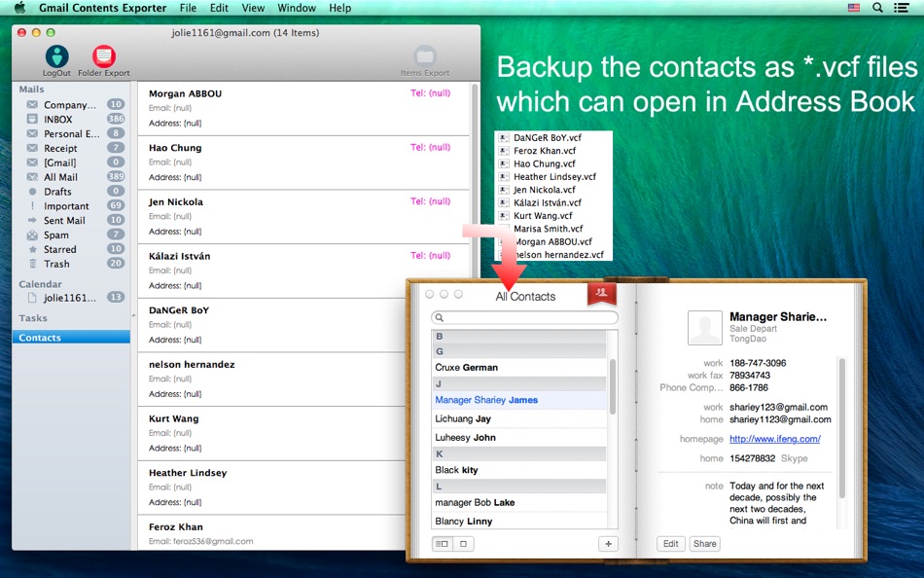Viewport: 924px width, 578px height.
Task: Select the Kálazi István contact row
Action: tap(303, 271)
